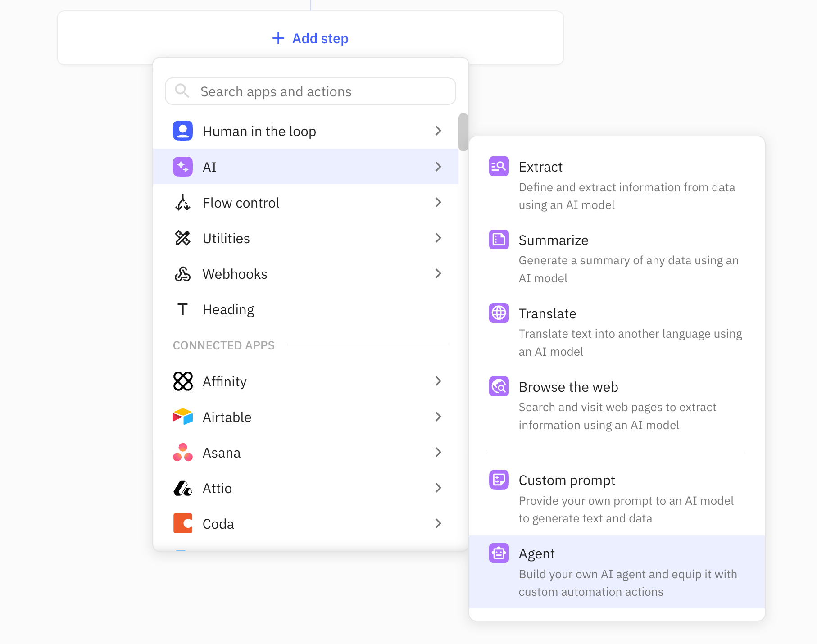Viewport: 817px width, 644px height.
Task: Click the Asana app logo
Action: tap(183, 452)
